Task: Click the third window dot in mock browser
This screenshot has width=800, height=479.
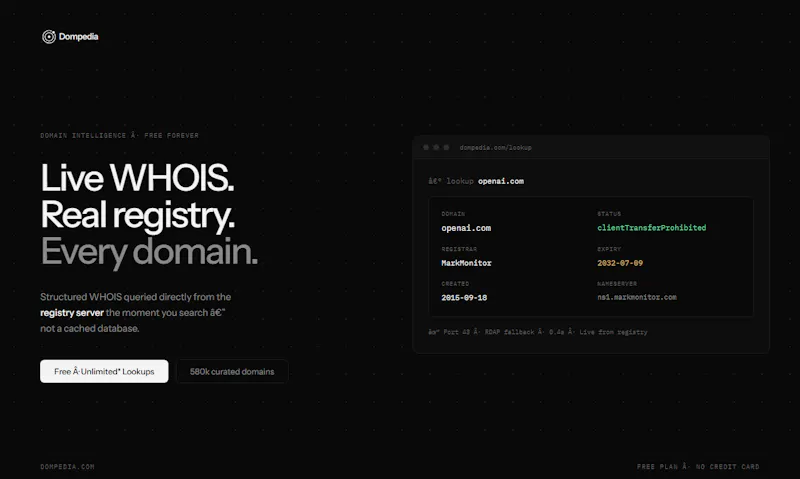Action: 446,147
